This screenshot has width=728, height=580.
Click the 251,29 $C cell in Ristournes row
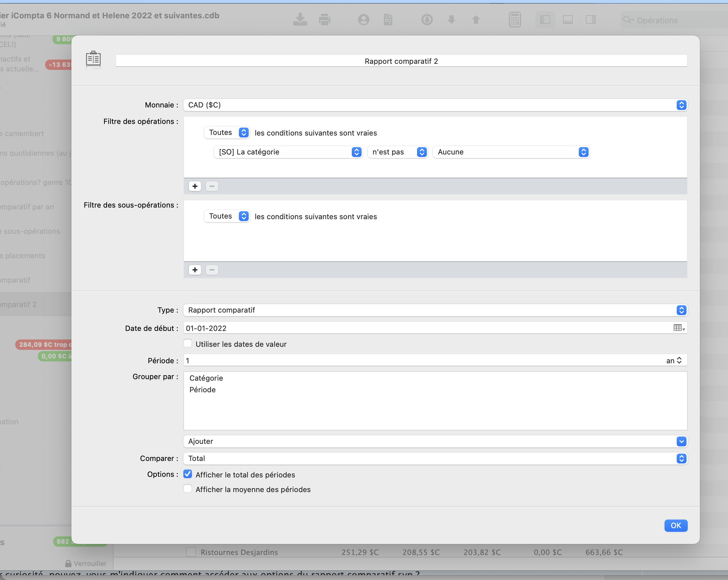[360, 552]
